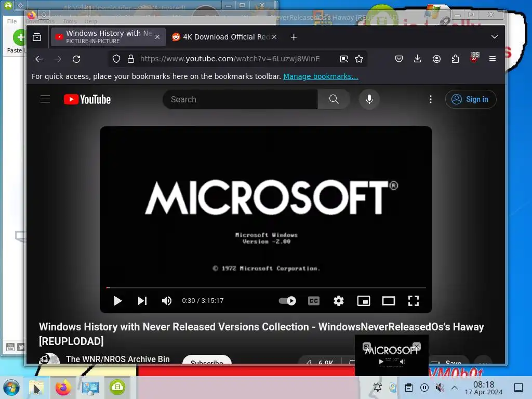Screen dimensions: 532x399
Task: Bookmark this page with the star icon
Action: pyautogui.click(x=359, y=59)
